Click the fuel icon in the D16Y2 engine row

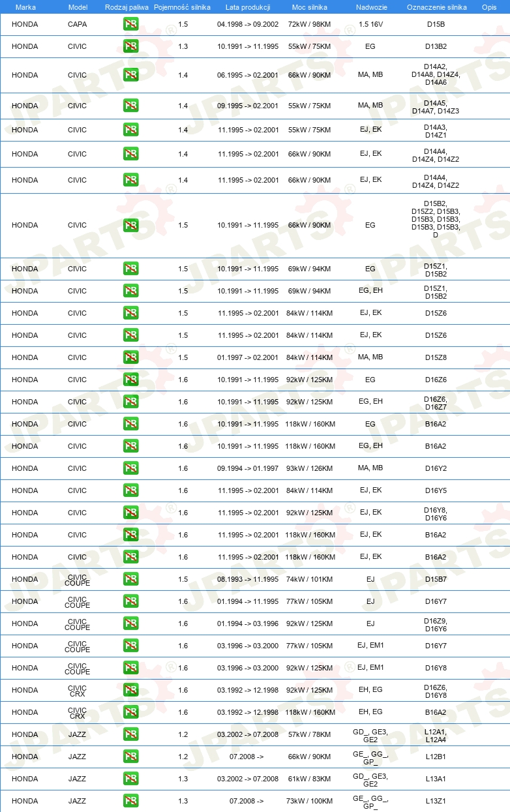tap(130, 468)
